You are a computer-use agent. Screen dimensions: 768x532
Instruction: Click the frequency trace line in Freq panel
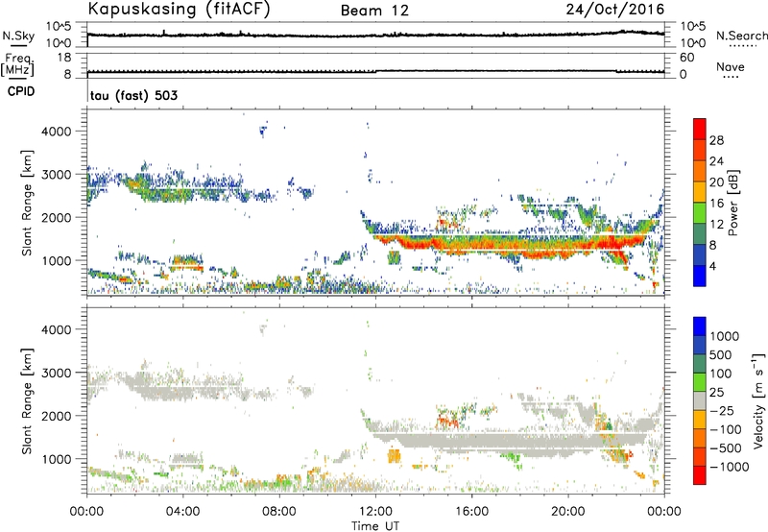pyautogui.click(x=375, y=71)
